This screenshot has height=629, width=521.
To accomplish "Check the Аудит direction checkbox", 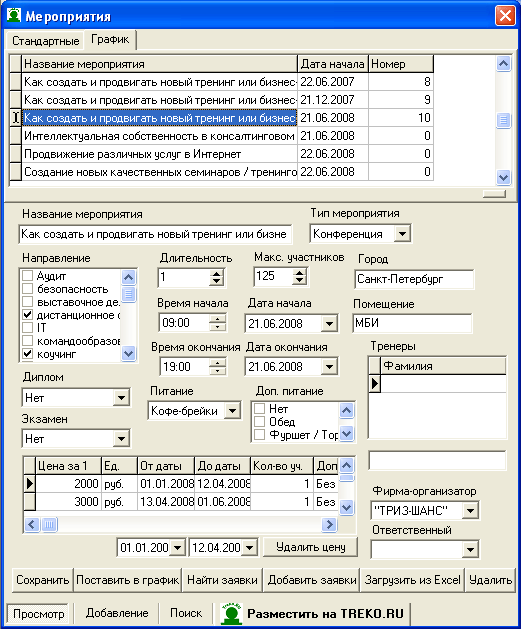I will click(27, 276).
